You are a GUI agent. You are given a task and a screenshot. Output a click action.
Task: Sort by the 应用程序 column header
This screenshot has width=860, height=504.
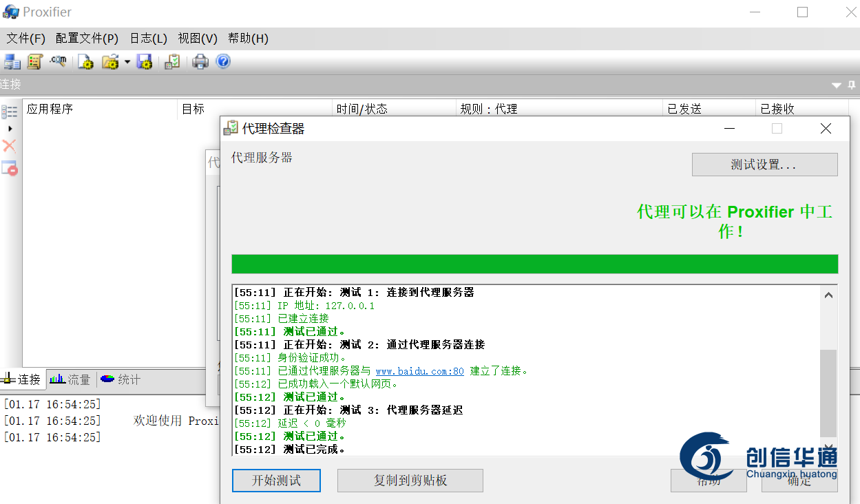pyautogui.click(x=100, y=109)
